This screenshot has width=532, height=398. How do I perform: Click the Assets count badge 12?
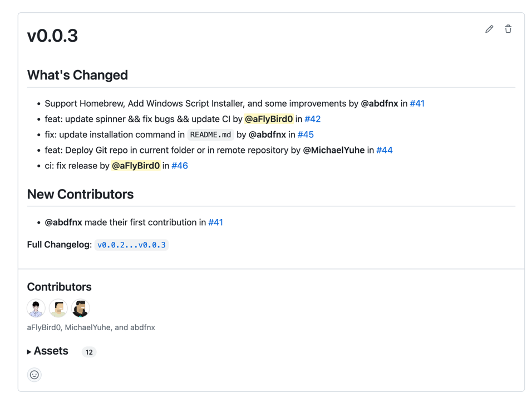pyautogui.click(x=89, y=352)
